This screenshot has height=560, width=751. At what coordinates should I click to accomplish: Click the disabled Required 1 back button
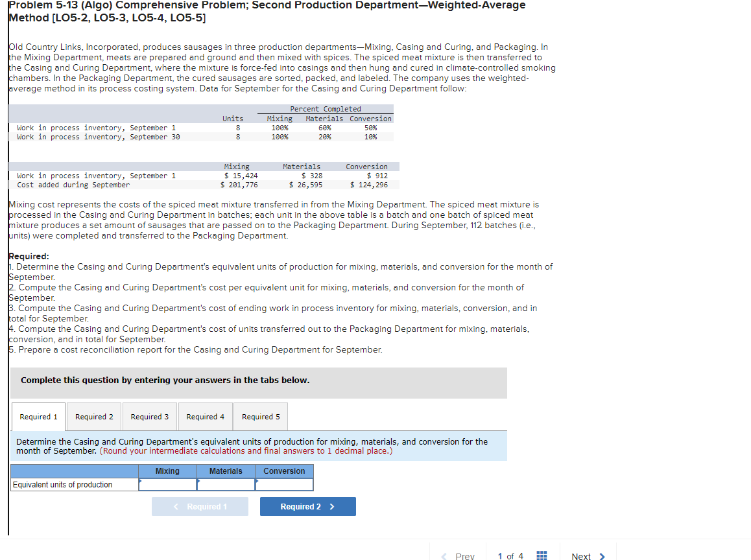point(200,506)
